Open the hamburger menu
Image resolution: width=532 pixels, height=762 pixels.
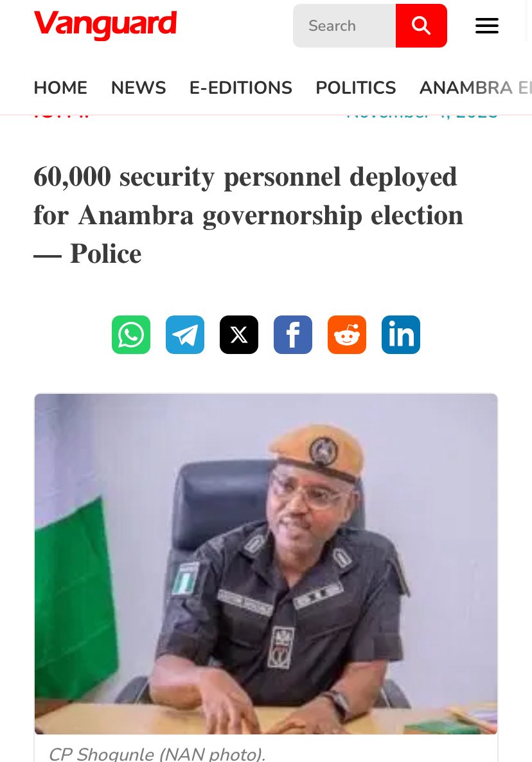click(x=486, y=26)
